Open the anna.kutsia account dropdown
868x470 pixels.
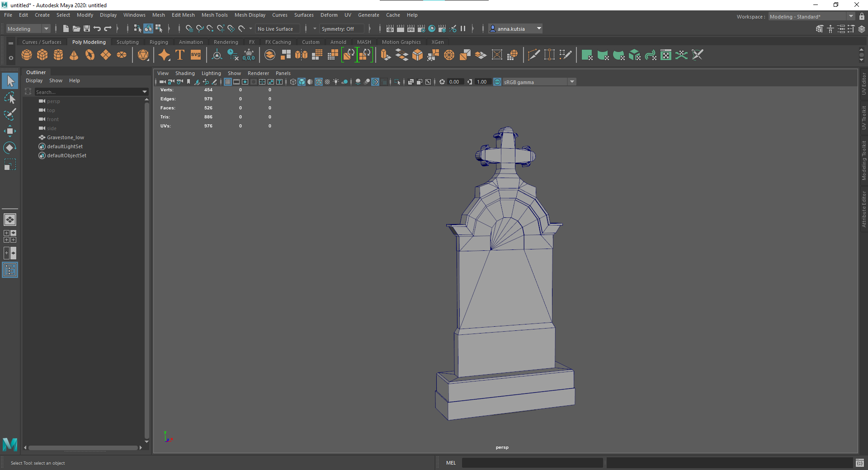tap(515, 28)
